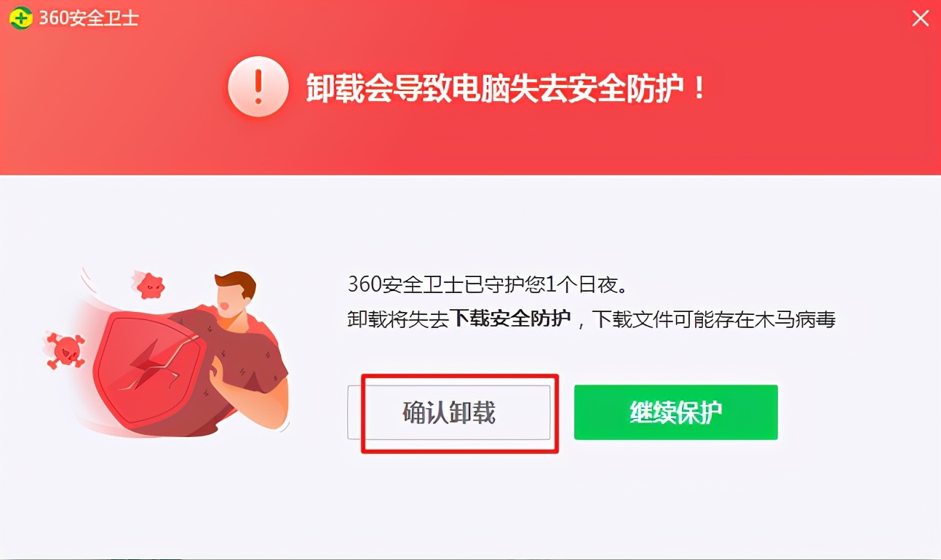Click the headline 卸载会导致电脑失去安全防护！
This screenshot has height=560, width=941.
pos(506,88)
